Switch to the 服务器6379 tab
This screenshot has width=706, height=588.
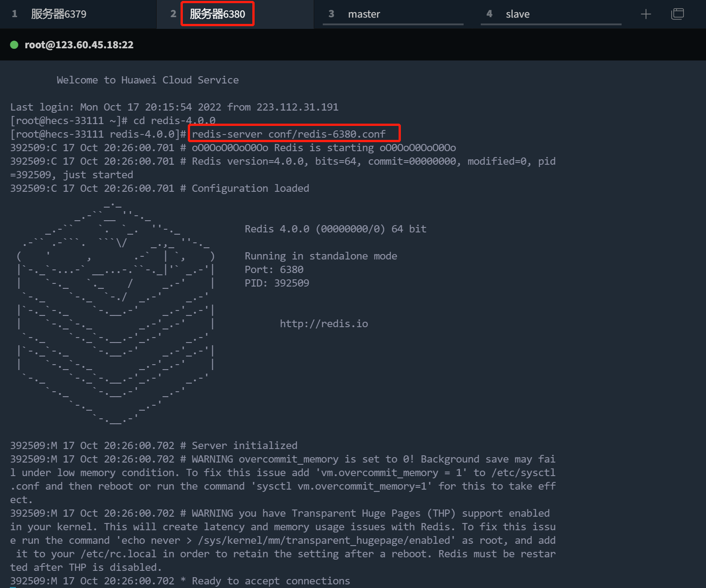click(59, 14)
